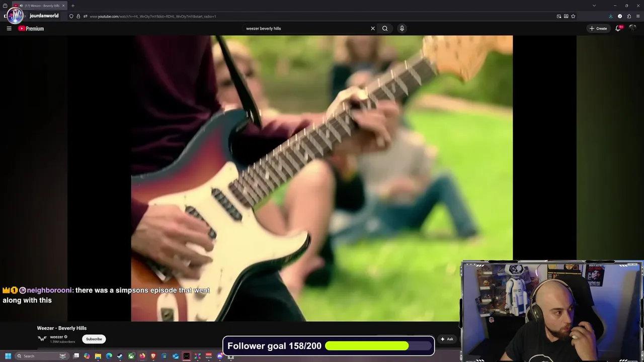
Task: Open Task View on the taskbar
Action: (x=76, y=356)
